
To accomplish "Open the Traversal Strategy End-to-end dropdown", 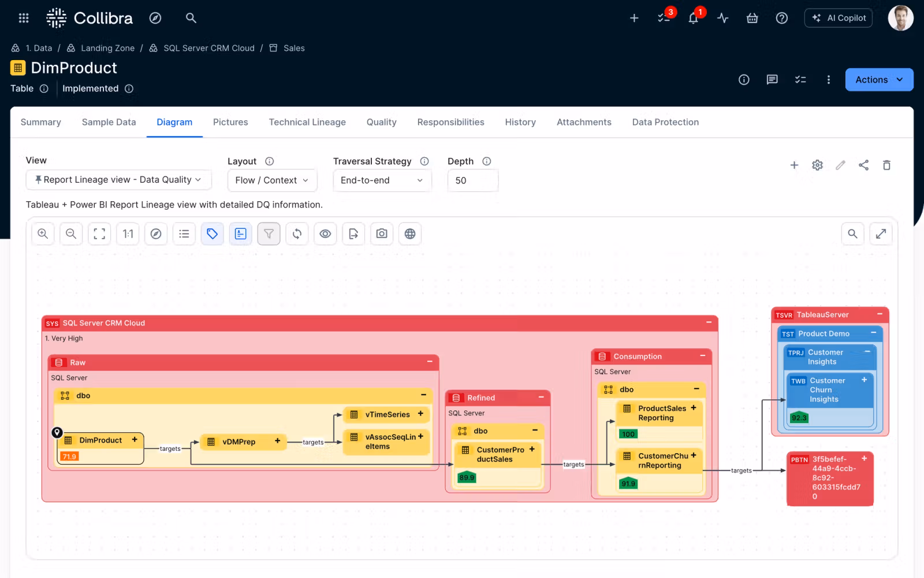I will (382, 180).
